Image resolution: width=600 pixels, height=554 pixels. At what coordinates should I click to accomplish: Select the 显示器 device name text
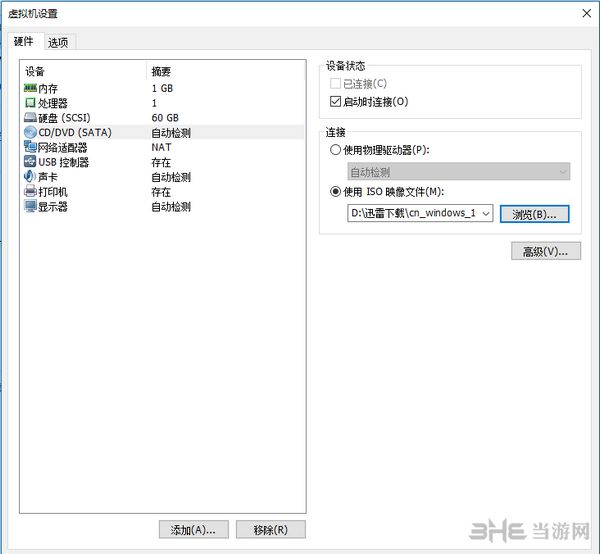[x=53, y=207]
